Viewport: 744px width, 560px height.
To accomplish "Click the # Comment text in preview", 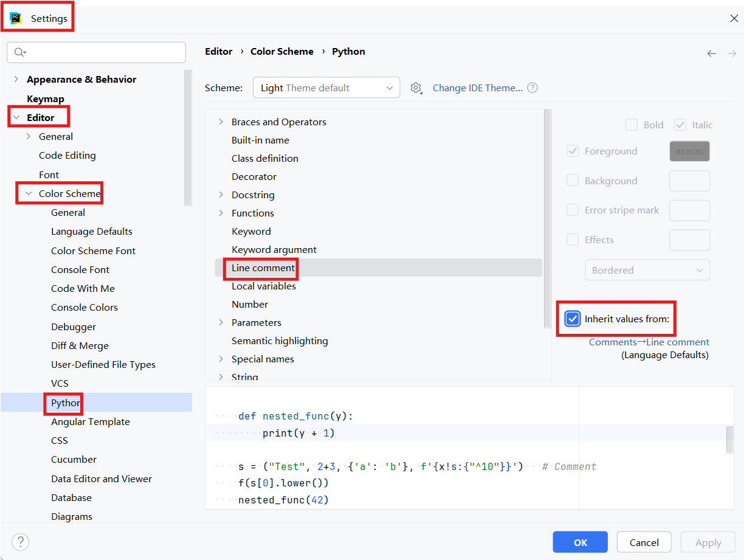I will (569, 466).
